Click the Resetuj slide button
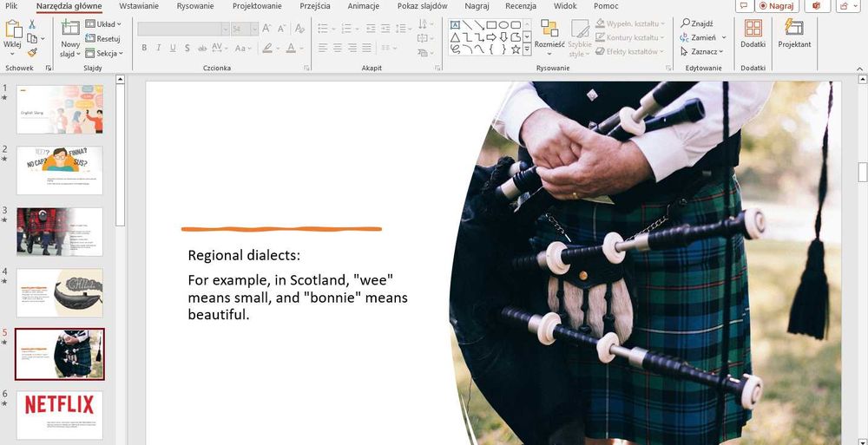 click(x=102, y=39)
